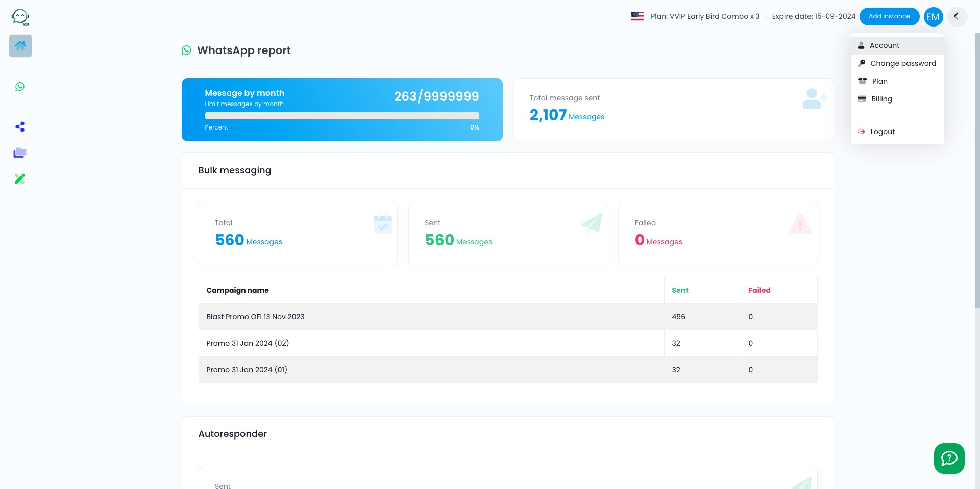Click the Add Instance button
The height and width of the screenshot is (489, 980).
pyautogui.click(x=889, y=16)
